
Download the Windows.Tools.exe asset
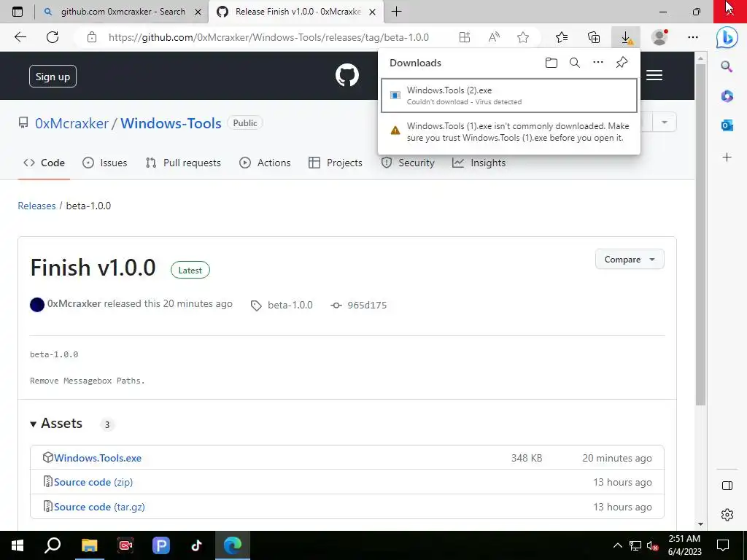[98, 458]
